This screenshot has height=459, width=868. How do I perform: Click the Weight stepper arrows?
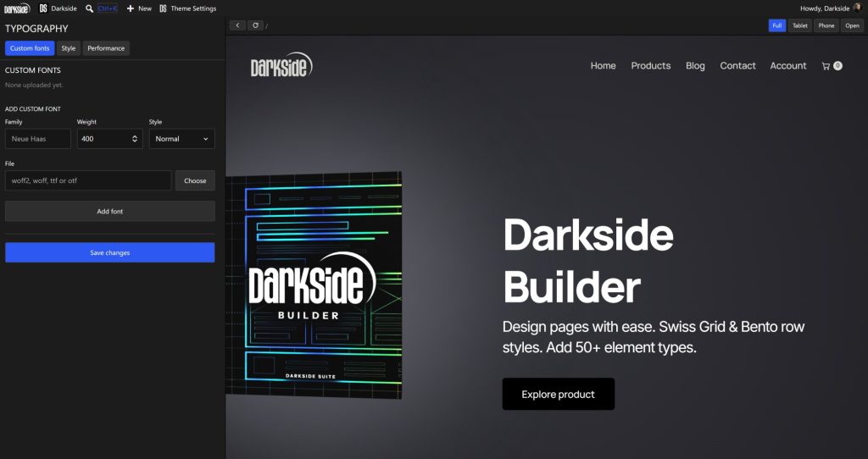coord(135,139)
